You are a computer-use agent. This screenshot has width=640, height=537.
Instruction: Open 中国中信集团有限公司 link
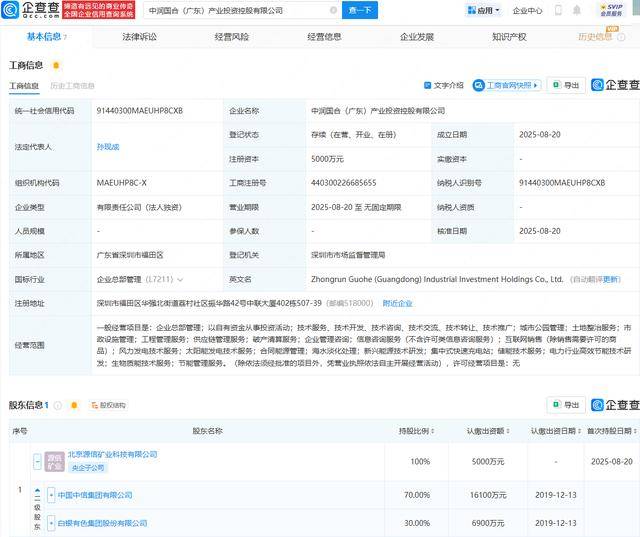tap(95, 495)
